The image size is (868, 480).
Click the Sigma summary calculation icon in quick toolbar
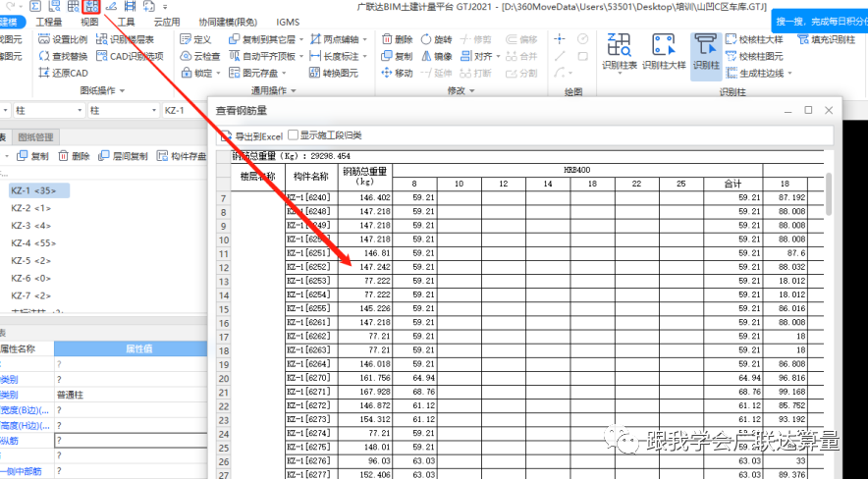tap(34, 7)
